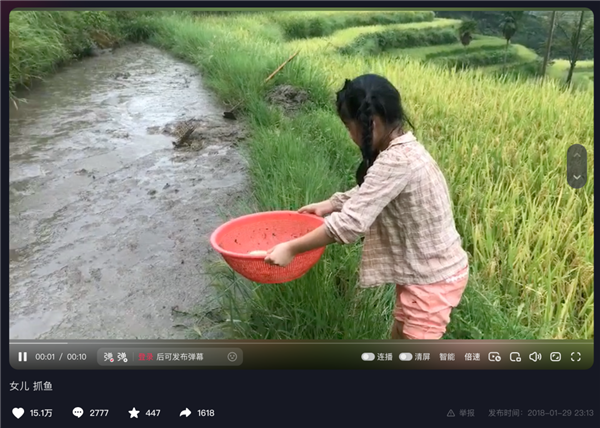Toggle the danmaku display icon

[109, 357]
